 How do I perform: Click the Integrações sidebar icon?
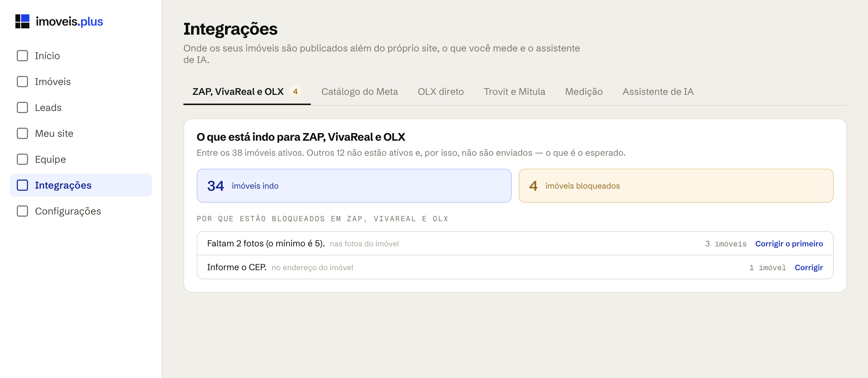pyautogui.click(x=22, y=185)
